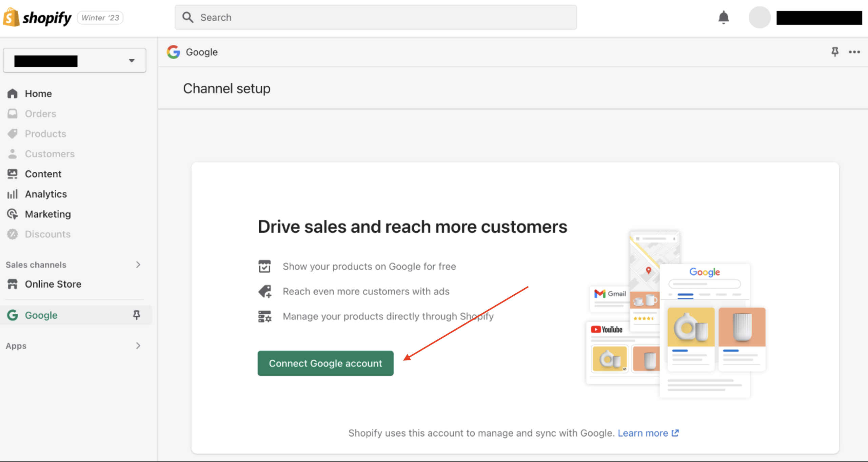Screen dimensions: 868x462
Task: Click the header Google logo icon
Action: point(173,52)
